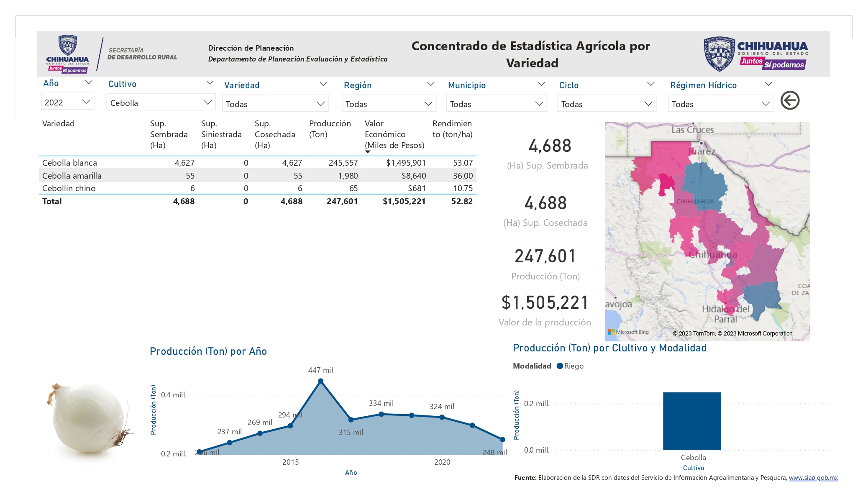Select the Cebolla blanca row

coord(258,163)
